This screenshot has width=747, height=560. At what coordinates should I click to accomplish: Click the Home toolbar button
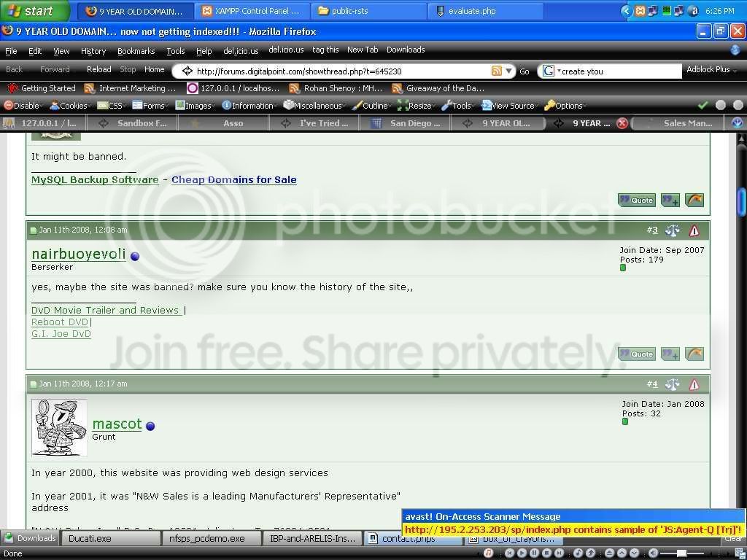(155, 69)
